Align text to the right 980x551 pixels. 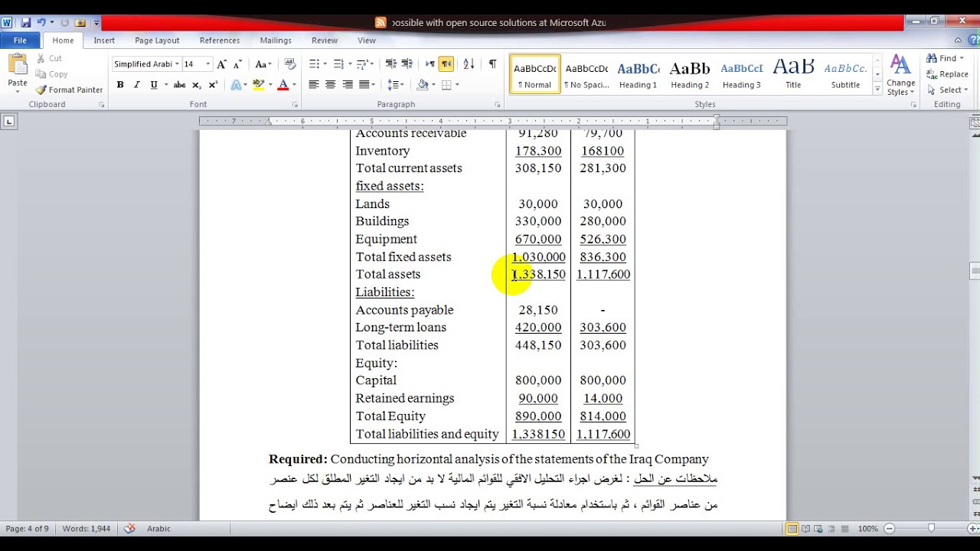[x=348, y=85]
